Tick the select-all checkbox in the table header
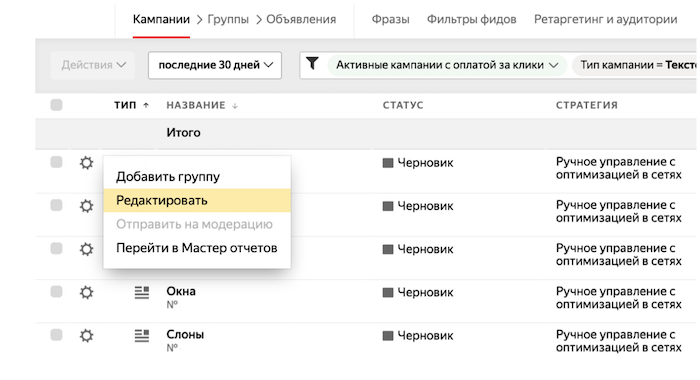This screenshot has width=700, height=380. (x=56, y=105)
